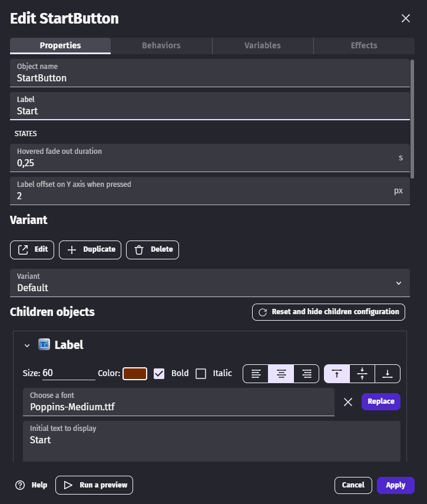Click Reset and hide children configuration
The image size is (427, 504).
[x=329, y=312]
